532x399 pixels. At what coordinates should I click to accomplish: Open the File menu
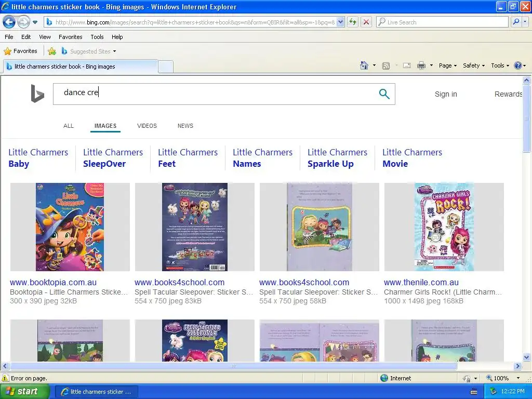[x=9, y=37]
